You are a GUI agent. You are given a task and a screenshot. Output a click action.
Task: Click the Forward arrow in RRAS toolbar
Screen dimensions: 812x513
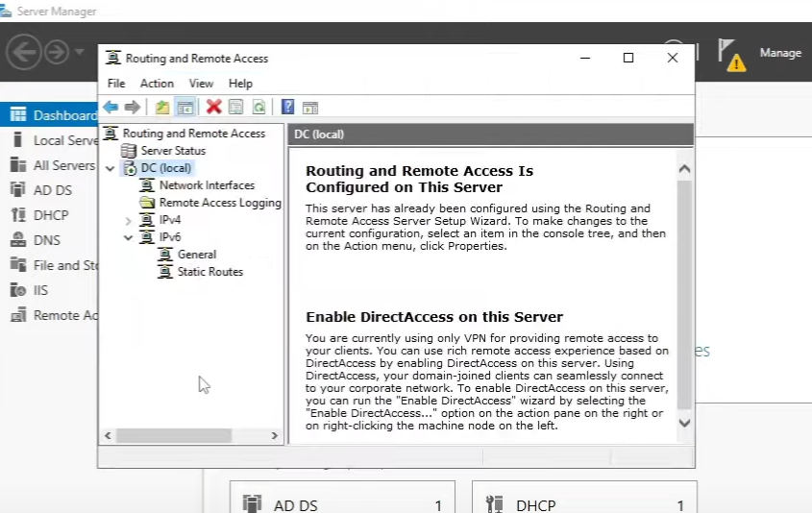[x=133, y=108]
